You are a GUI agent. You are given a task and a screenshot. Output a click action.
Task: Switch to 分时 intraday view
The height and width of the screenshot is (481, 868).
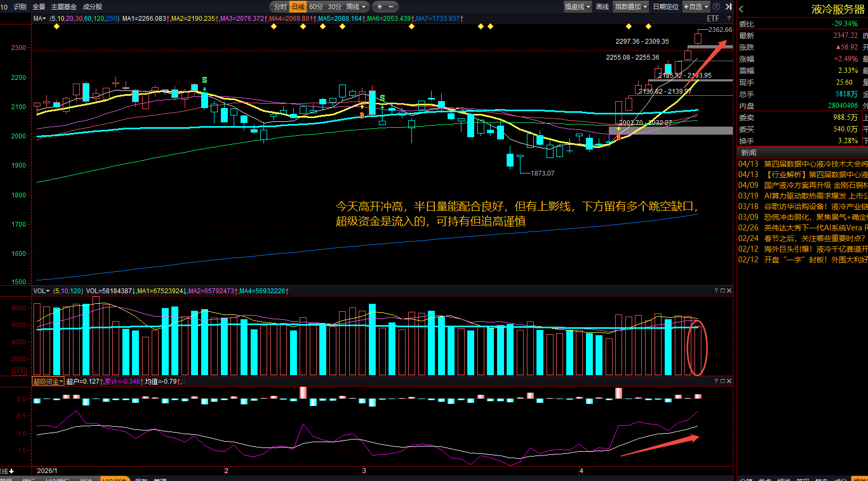point(280,7)
